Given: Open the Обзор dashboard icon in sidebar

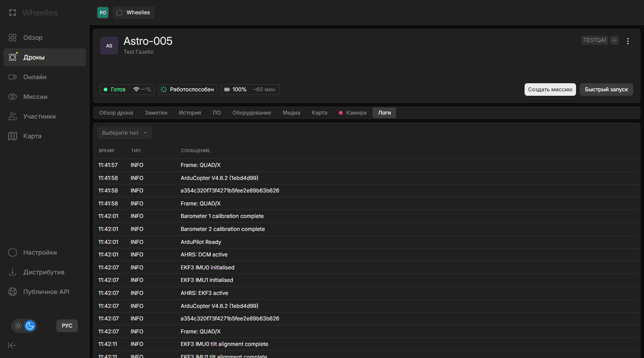Looking at the screenshot, I should (x=13, y=38).
